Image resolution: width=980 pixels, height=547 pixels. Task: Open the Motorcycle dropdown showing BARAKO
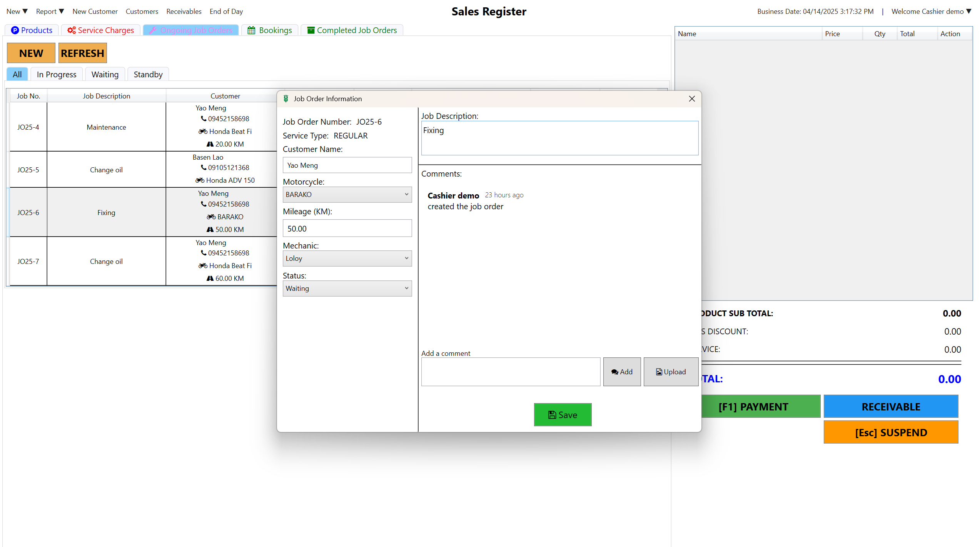tap(347, 194)
